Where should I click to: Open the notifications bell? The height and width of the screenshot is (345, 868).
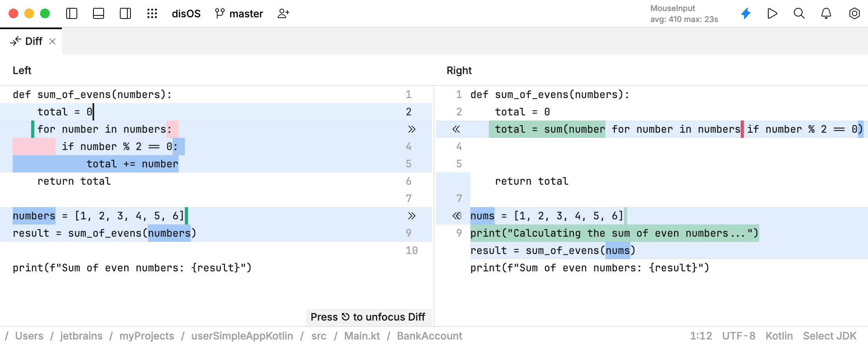(826, 14)
